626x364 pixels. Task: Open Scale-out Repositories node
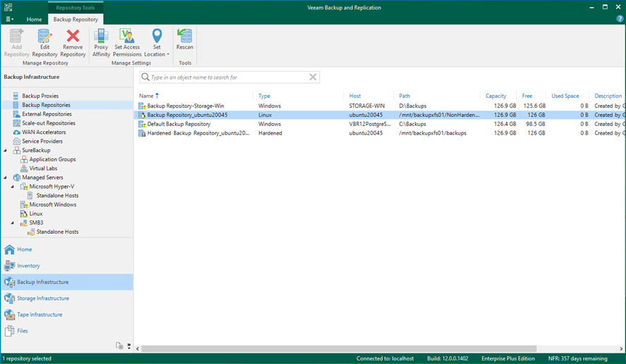click(x=49, y=123)
